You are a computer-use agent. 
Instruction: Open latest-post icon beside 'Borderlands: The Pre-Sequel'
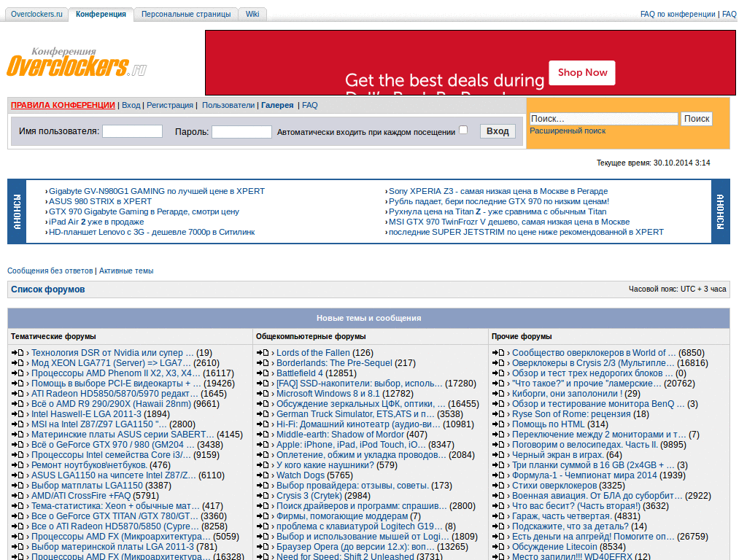coord(263,363)
